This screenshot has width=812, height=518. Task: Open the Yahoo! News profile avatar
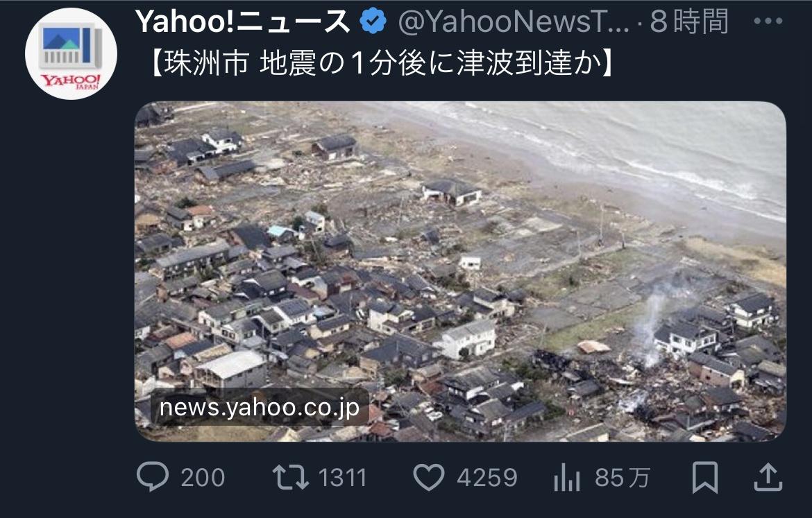[x=71, y=54]
